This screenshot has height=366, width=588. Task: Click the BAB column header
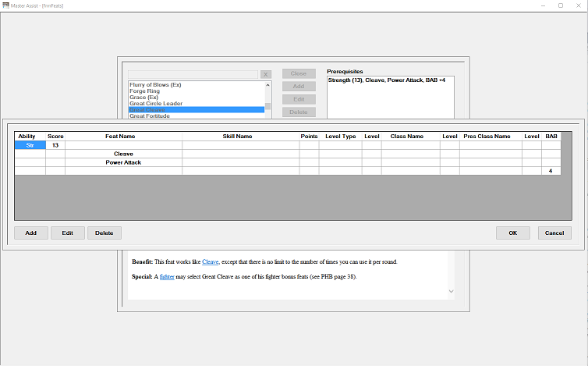point(551,137)
